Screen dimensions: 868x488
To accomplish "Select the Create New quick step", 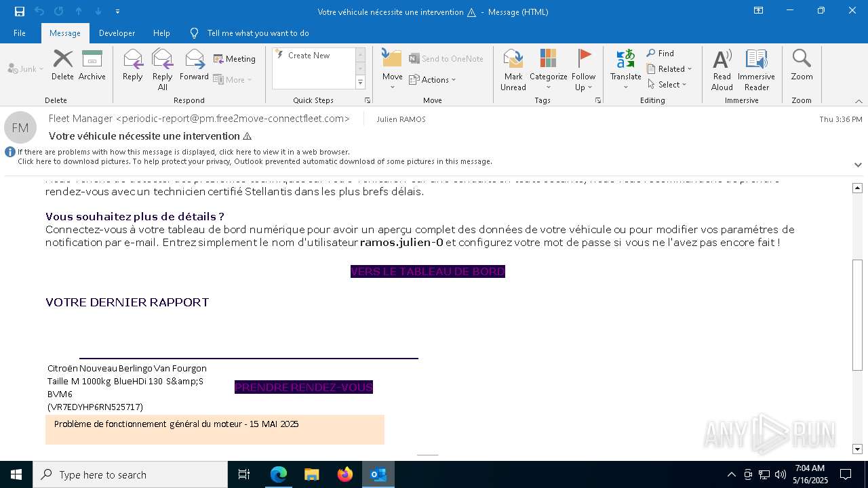I will pos(309,56).
